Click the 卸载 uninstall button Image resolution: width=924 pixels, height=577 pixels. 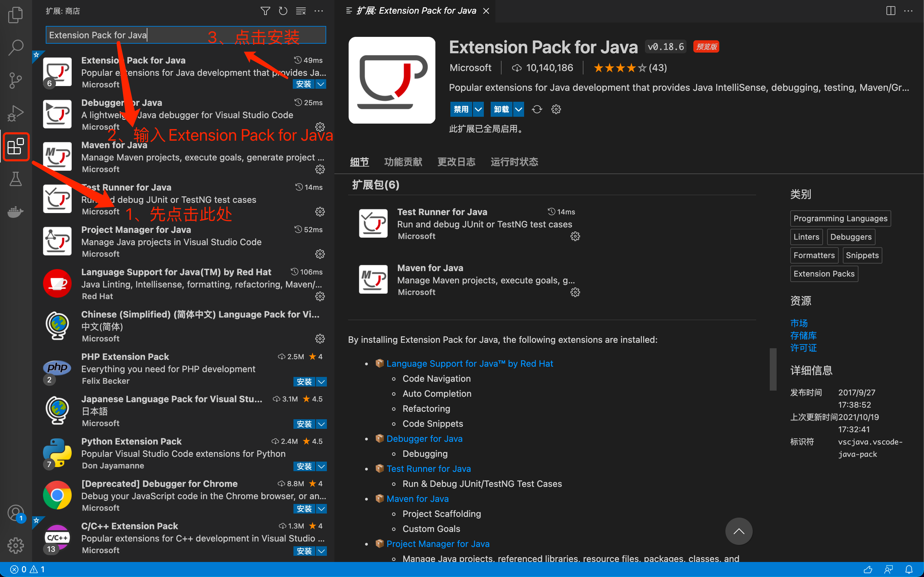pyautogui.click(x=502, y=109)
